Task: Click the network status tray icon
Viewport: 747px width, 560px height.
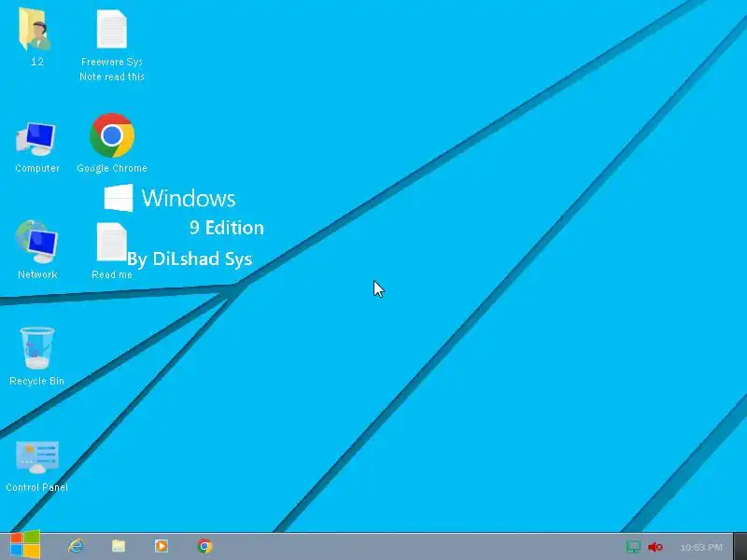Action: pos(633,547)
